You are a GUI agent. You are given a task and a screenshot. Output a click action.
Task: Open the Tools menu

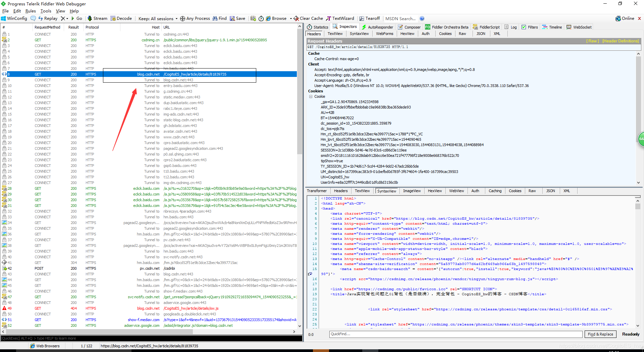(46, 11)
